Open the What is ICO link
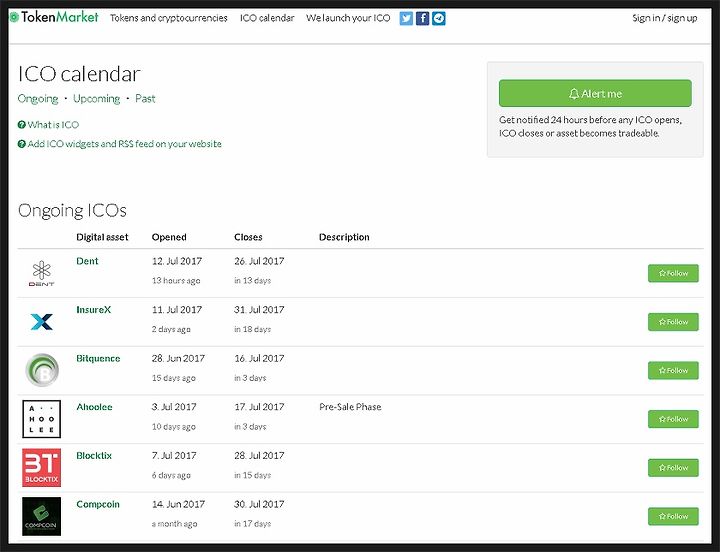The image size is (720, 552). click(x=48, y=124)
